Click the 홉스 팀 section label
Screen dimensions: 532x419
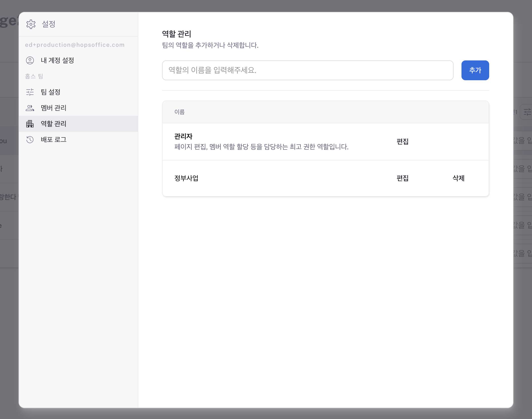pos(34,76)
